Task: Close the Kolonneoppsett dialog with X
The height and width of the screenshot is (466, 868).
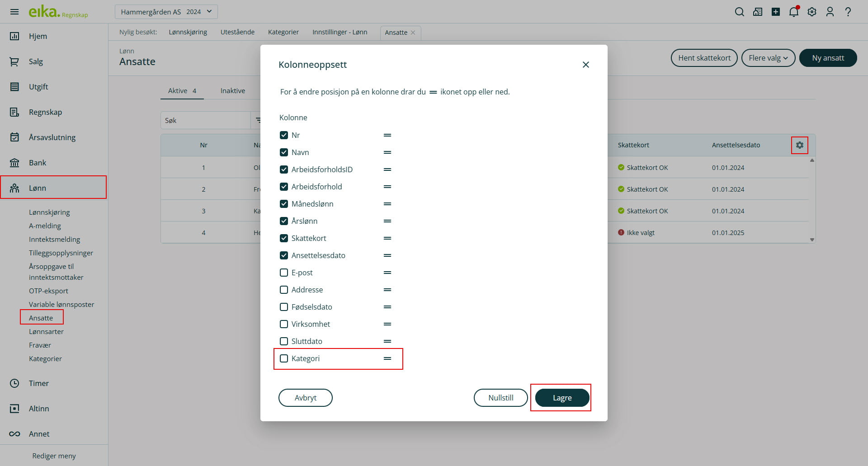Action: [585, 65]
